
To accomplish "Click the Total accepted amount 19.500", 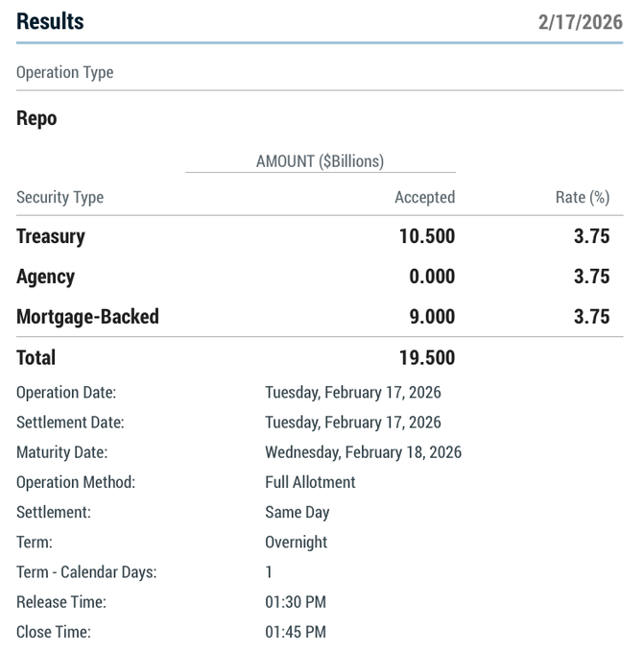I will 427,358.
